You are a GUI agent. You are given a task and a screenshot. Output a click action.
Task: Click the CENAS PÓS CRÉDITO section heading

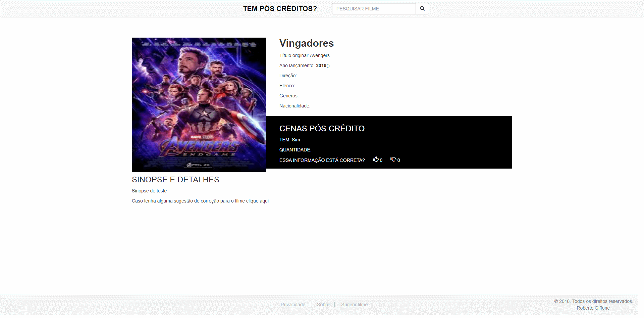click(322, 128)
